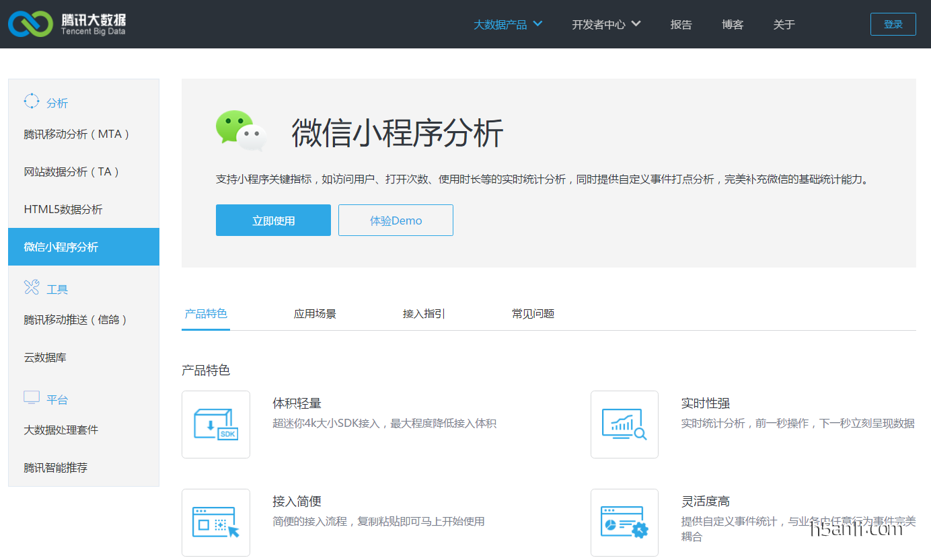
Task: Select 微信小程序分析 in sidebar
Action: tap(83, 247)
